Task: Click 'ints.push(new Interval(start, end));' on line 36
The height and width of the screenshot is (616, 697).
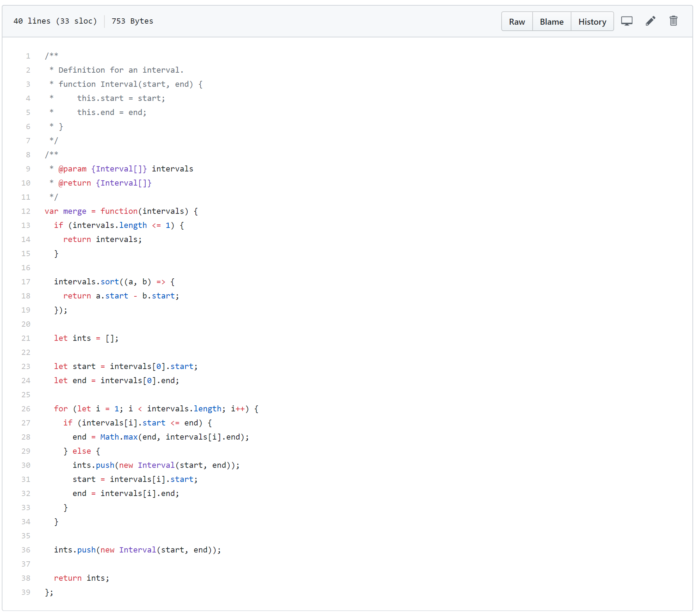Action: click(x=137, y=550)
